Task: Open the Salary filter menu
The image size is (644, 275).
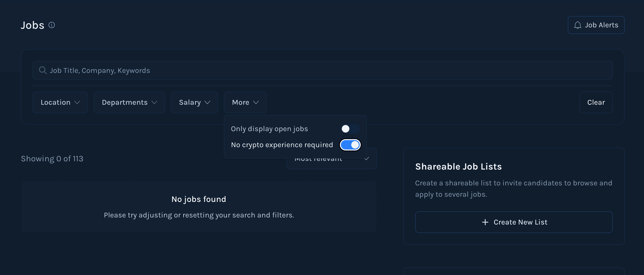Action: [x=194, y=102]
